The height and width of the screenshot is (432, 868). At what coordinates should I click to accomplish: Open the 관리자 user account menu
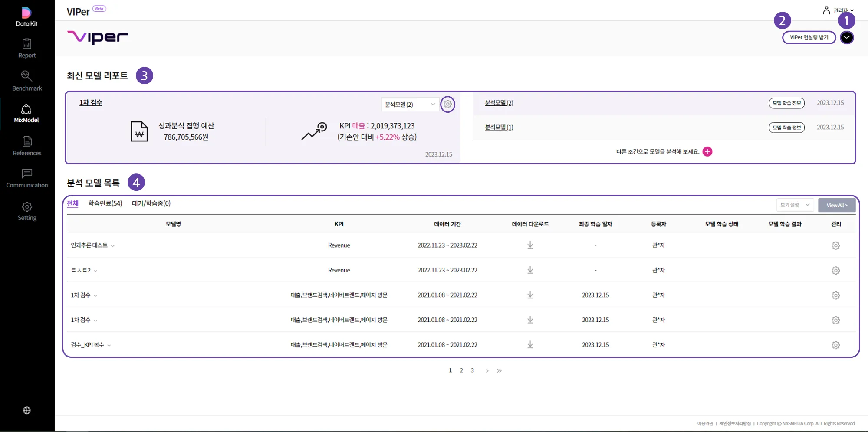tap(838, 10)
